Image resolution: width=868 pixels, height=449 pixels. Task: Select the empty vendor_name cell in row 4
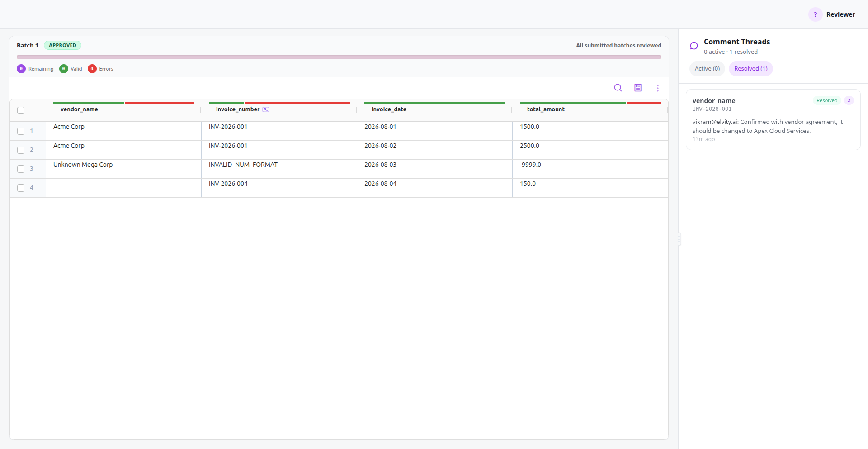(123, 188)
